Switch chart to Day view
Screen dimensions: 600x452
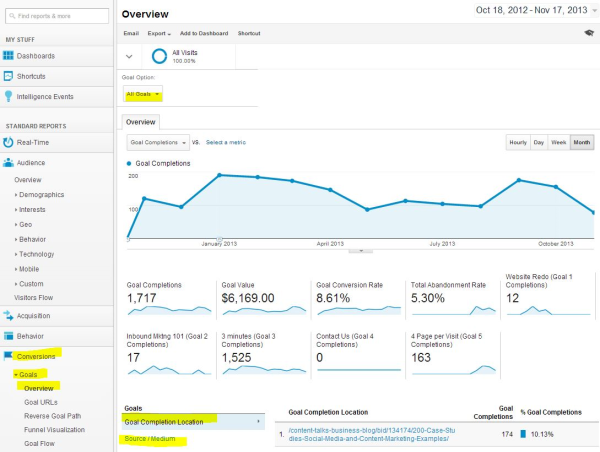(x=539, y=142)
